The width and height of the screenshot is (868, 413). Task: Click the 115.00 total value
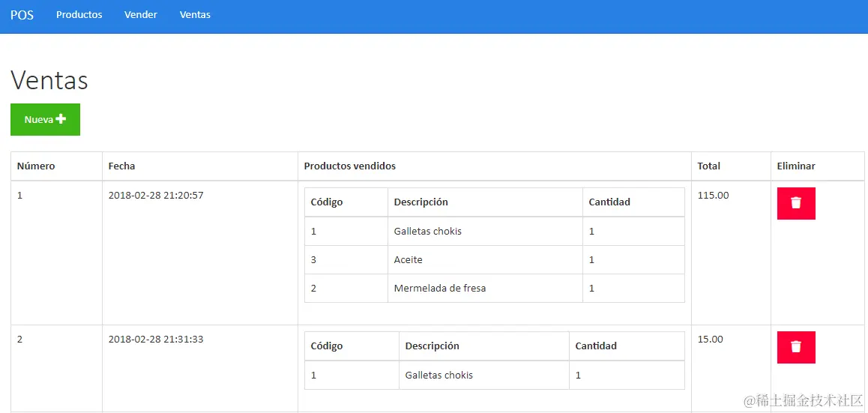tap(713, 196)
